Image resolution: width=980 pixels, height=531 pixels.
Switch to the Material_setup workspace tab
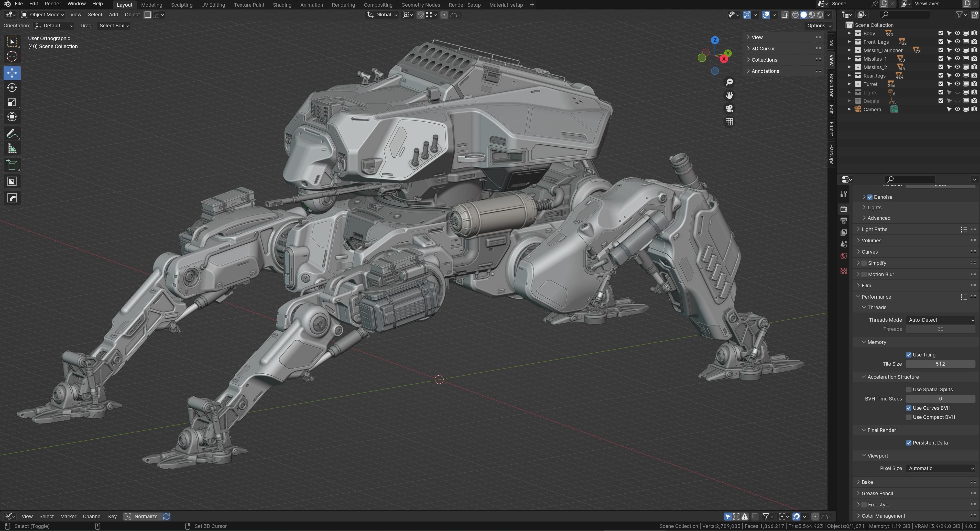tap(506, 5)
